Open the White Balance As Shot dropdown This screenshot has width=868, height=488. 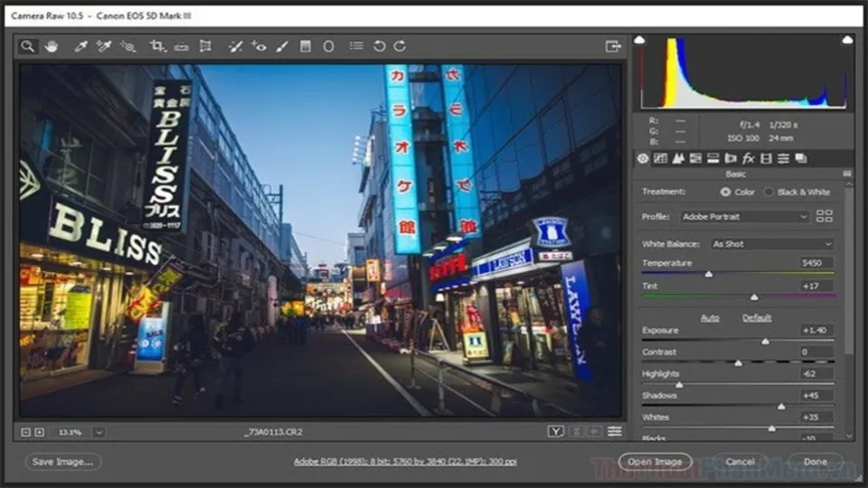772,244
